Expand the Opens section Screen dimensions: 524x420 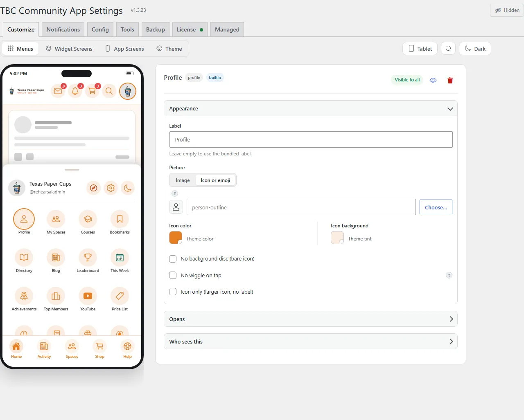[x=311, y=319]
